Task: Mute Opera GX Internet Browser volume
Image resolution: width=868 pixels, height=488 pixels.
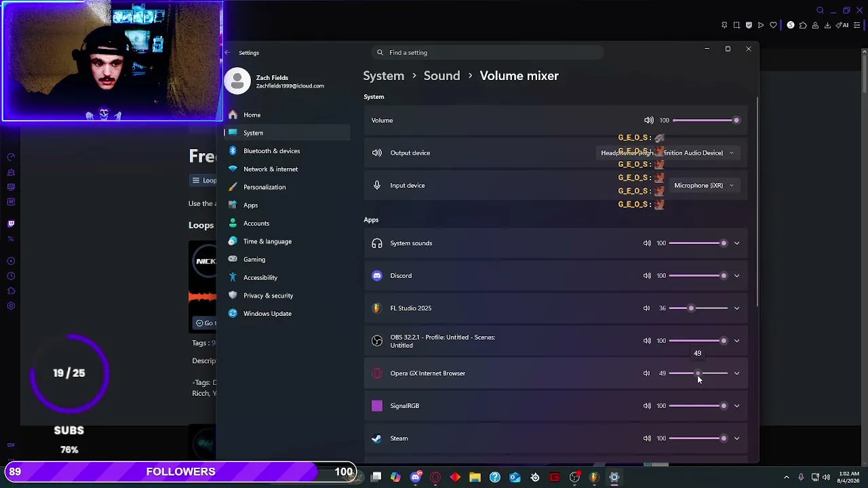Action: [647, 373]
